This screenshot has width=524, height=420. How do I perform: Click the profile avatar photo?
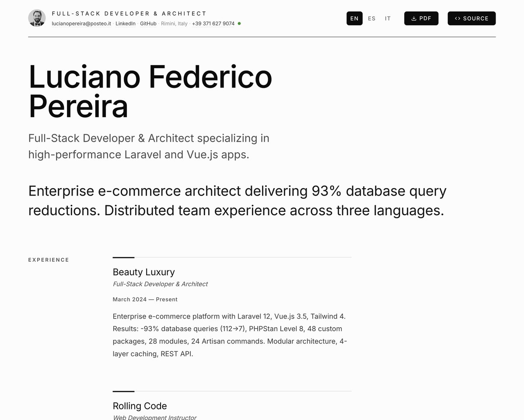click(x=37, y=18)
